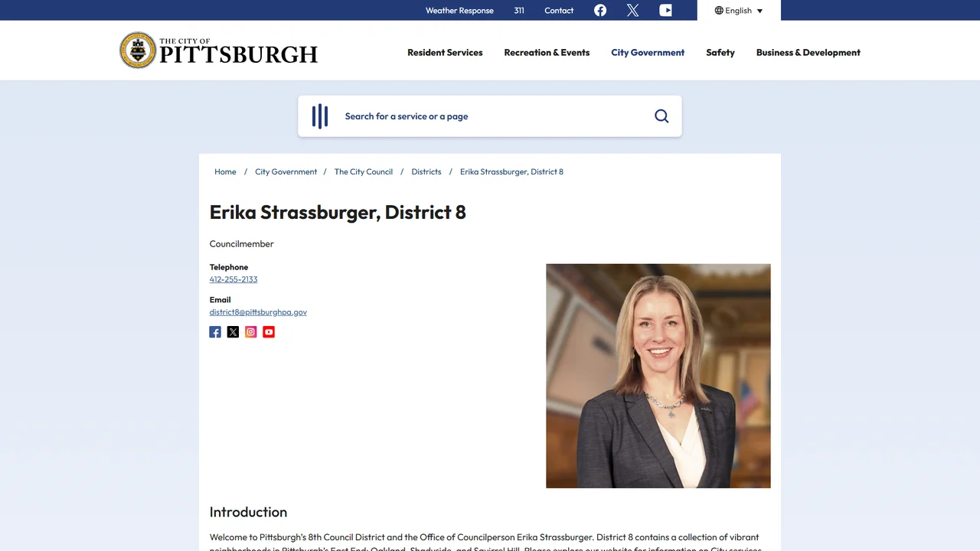Click the councilmember portrait photo
Viewport: 980px width, 551px height.
point(658,376)
